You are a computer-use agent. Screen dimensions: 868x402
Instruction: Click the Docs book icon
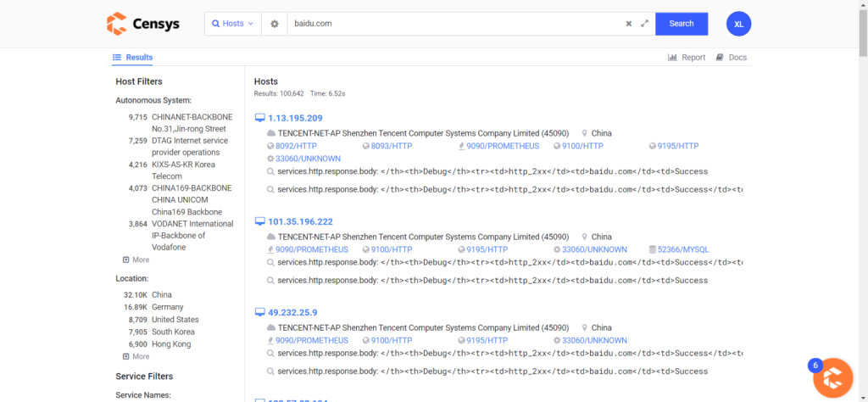[x=720, y=58]
